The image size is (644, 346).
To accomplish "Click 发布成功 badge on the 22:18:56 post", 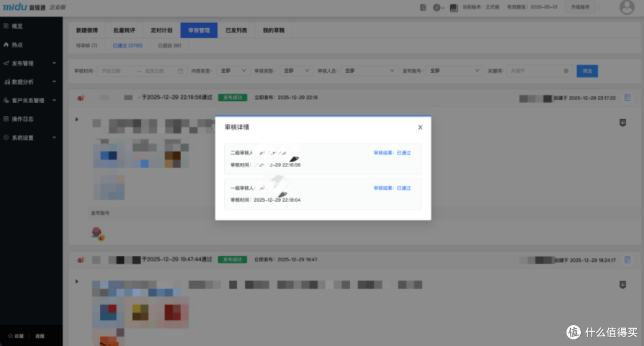I will (x=233, y=97).
